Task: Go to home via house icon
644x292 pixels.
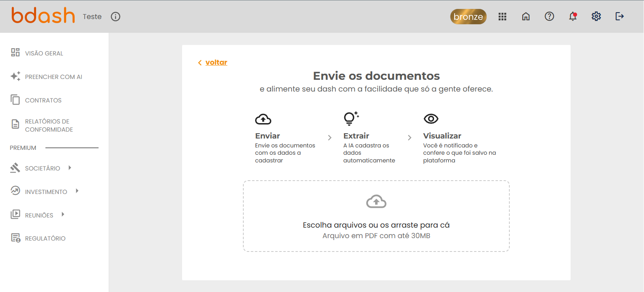Action: pos(526,17)
